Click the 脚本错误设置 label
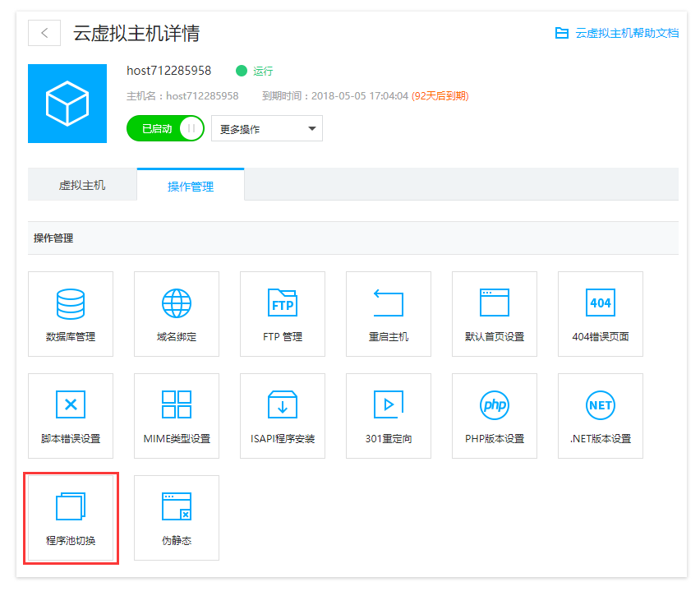 (71, 439)
